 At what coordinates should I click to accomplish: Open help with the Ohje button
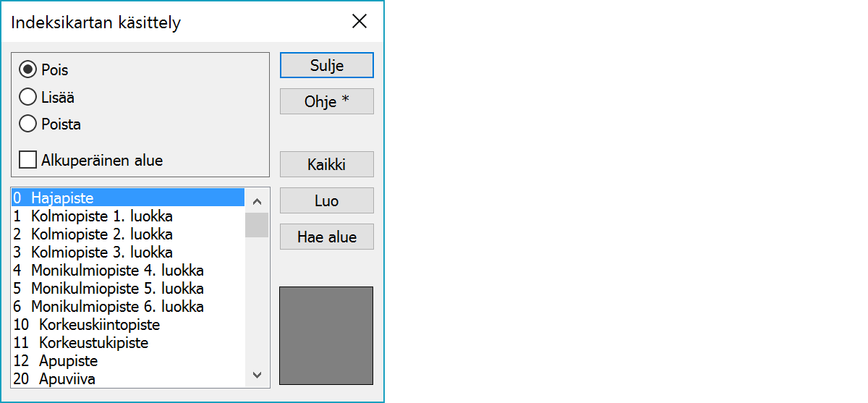coord(326,102)
